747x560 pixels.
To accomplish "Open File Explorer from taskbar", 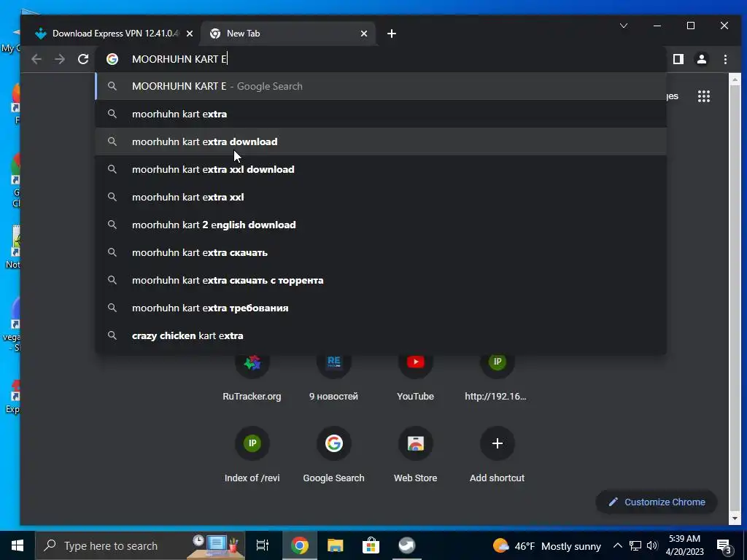I will click(x=336, y=545).
